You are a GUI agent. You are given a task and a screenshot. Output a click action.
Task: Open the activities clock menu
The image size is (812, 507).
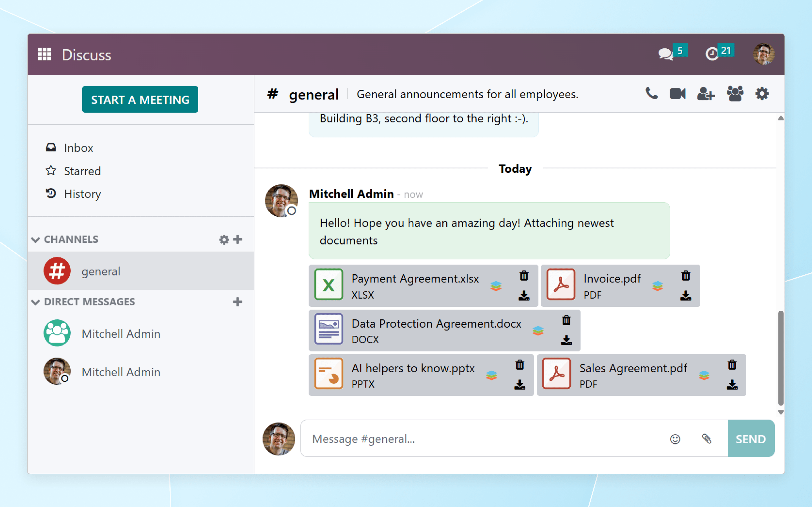coord(712,54)
